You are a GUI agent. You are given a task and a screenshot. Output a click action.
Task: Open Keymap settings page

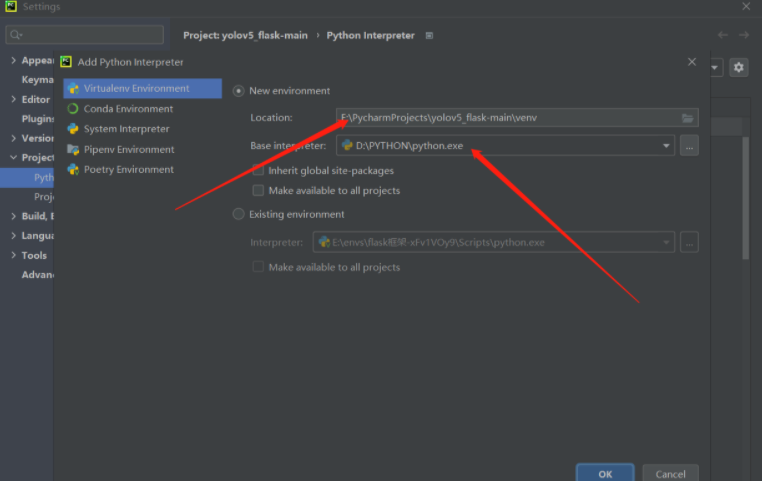tap(37, 80)
